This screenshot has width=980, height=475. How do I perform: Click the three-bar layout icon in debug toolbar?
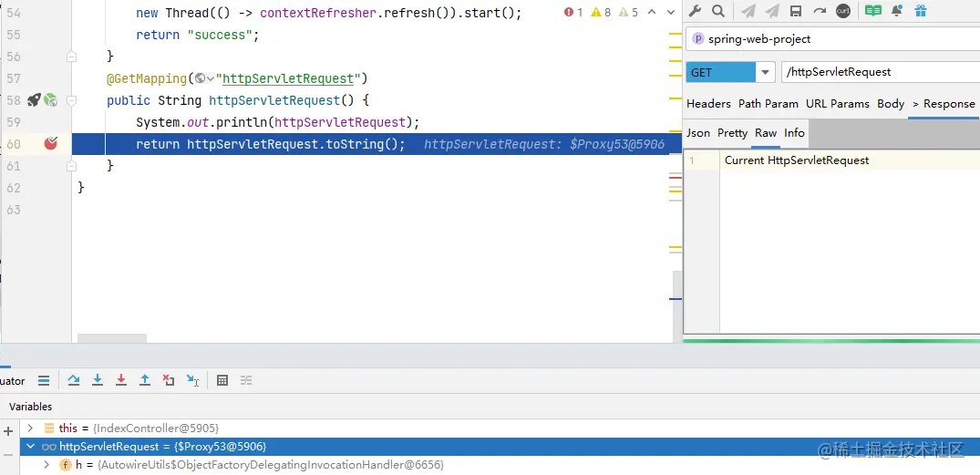[x=44, y=380]
